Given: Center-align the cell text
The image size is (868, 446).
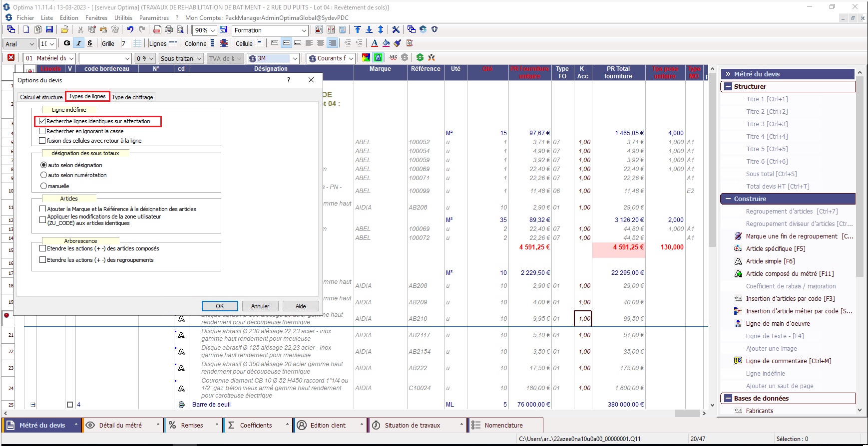Looking at the screenshot, I should [321, 43].
